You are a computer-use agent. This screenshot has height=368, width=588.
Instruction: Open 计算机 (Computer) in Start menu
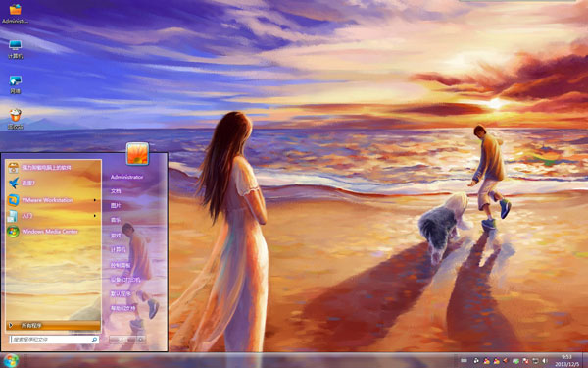(x=119, y=249)
